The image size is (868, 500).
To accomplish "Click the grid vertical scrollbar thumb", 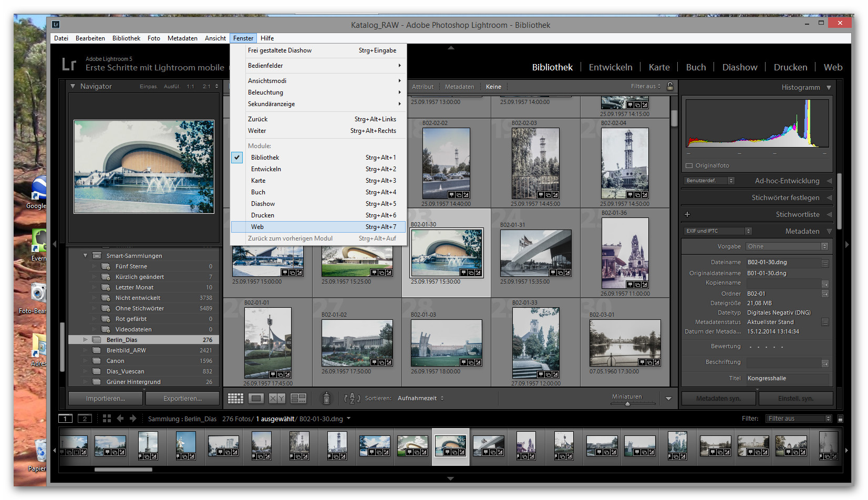I will click(x=674, y=118).
